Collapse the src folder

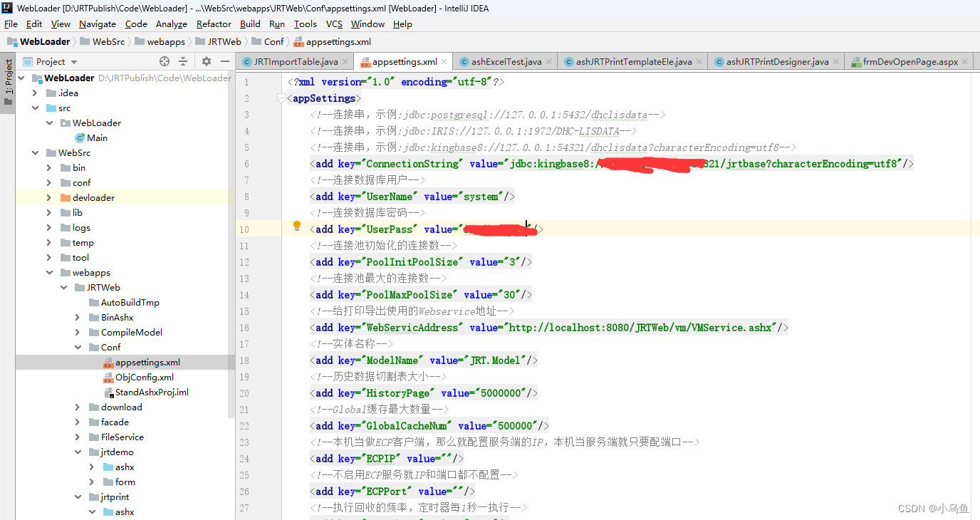pyautogui.click(x=35, y=108)
